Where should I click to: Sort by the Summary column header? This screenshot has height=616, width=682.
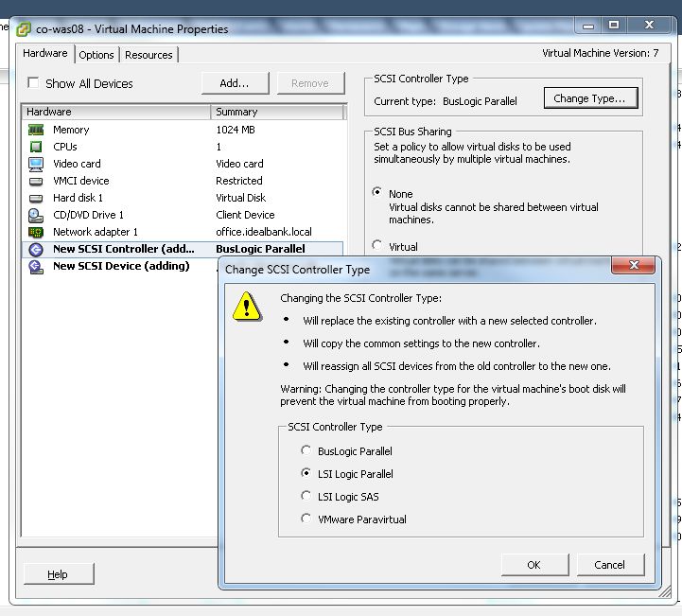276,112
